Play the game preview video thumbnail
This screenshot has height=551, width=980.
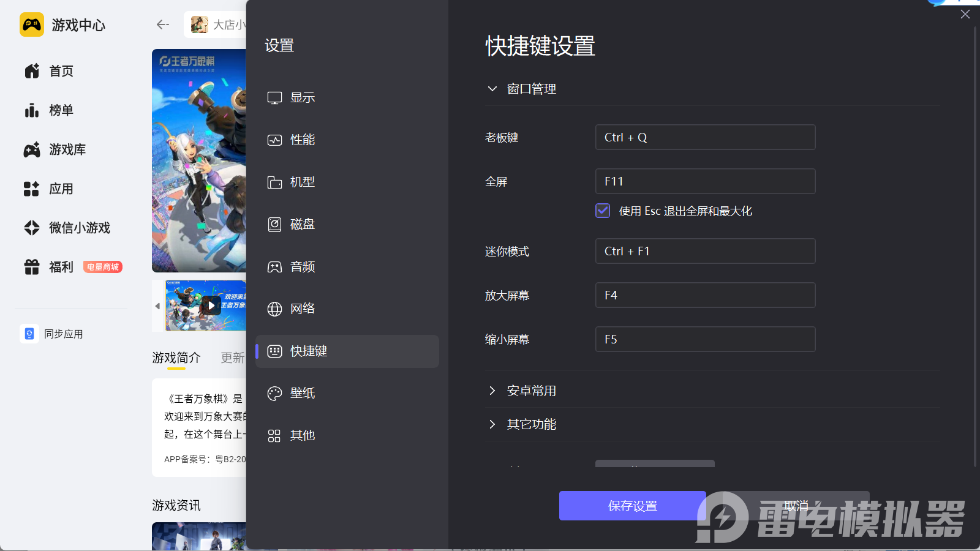211,305
